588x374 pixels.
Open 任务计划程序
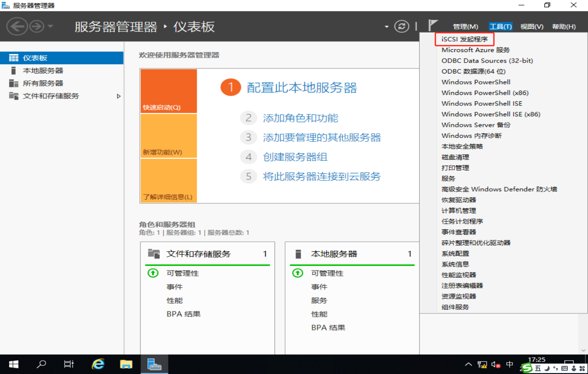click(x=462, y=221)
